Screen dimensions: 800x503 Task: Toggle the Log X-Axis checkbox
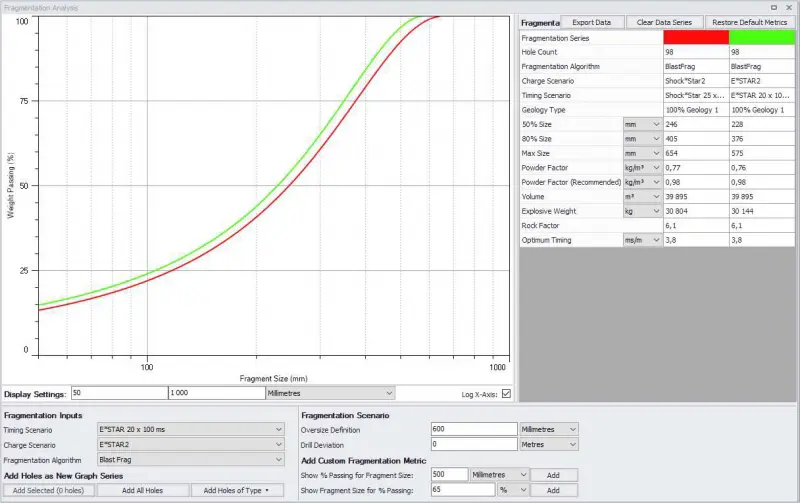[x=506, y=394]
